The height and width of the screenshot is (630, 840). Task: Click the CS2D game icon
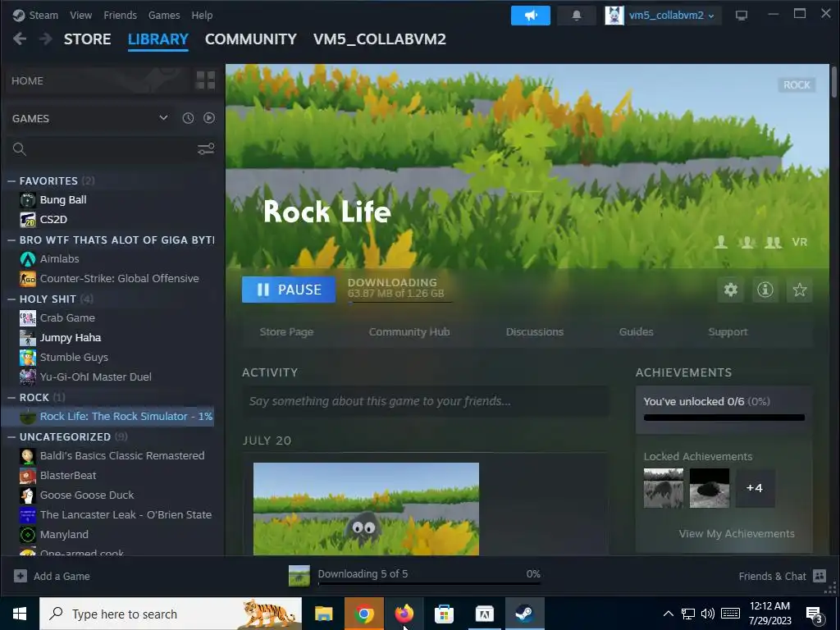pyautogui.click(x=28, y=220)
